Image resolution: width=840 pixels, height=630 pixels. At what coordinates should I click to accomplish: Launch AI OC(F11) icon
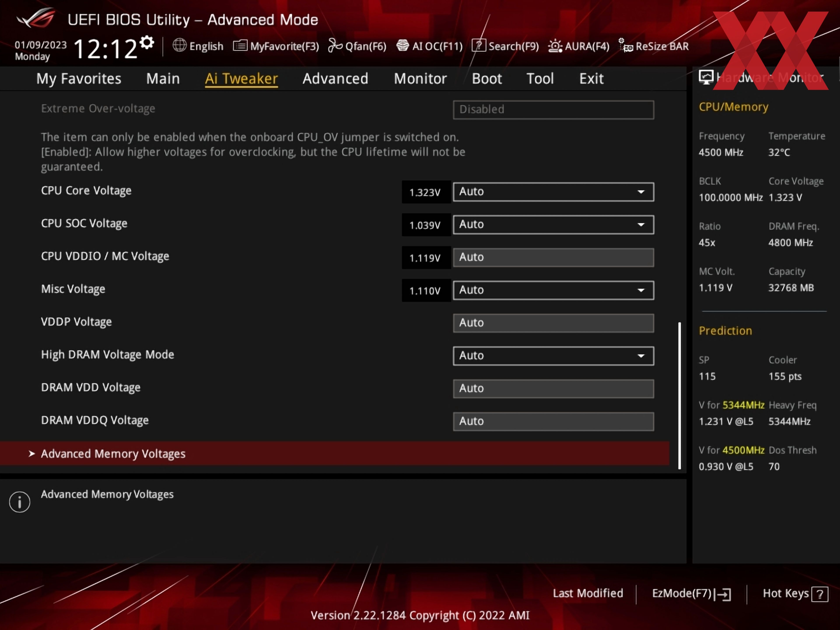coord(402,45)
